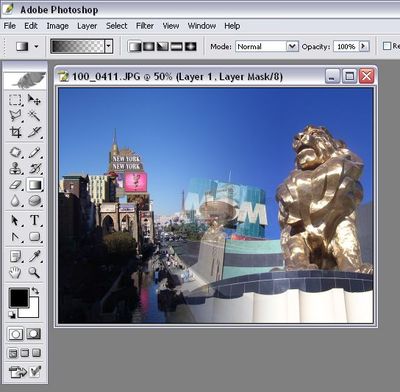Screen dimensions: 400x392
Task: Select the Clone Stamp tool
Action: [15, 168]
